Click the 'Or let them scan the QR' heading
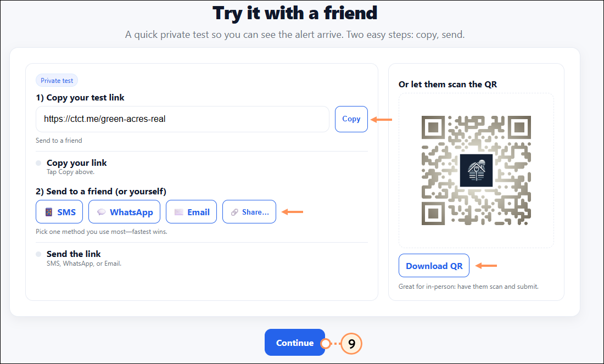 [x=448, y=85]
